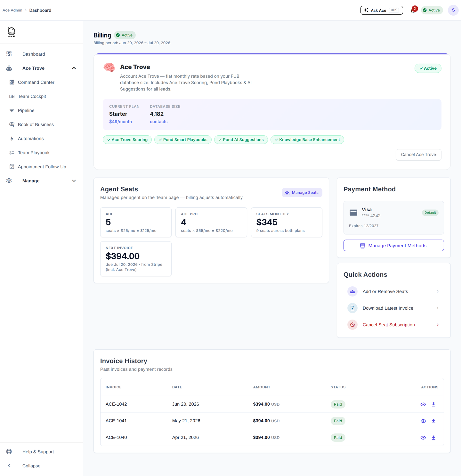Click the Ace AI logo icon
The image size is (461, 476).
tap(12, 32)
